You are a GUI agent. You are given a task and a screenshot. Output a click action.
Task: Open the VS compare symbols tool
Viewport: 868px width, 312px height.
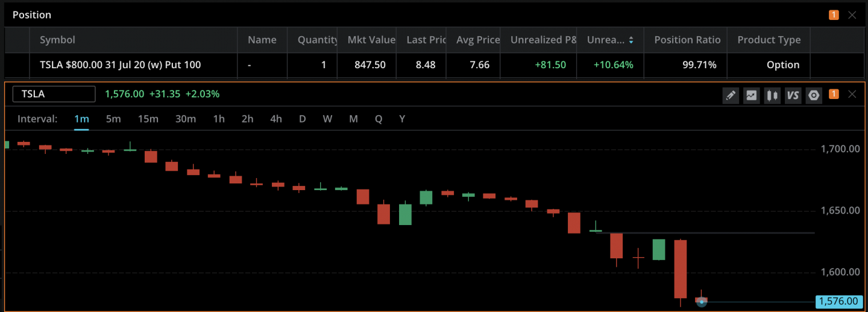click(793, 95)
